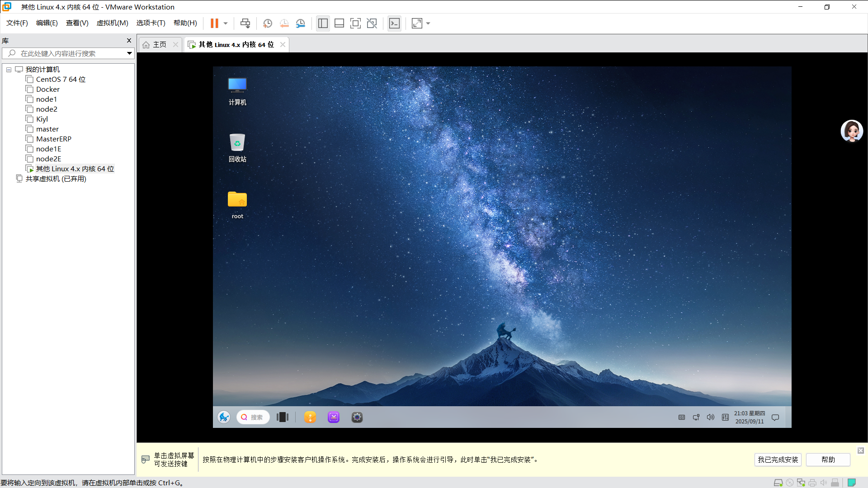Expand the suspend button dropdown arrow

[x=225, y=23]
